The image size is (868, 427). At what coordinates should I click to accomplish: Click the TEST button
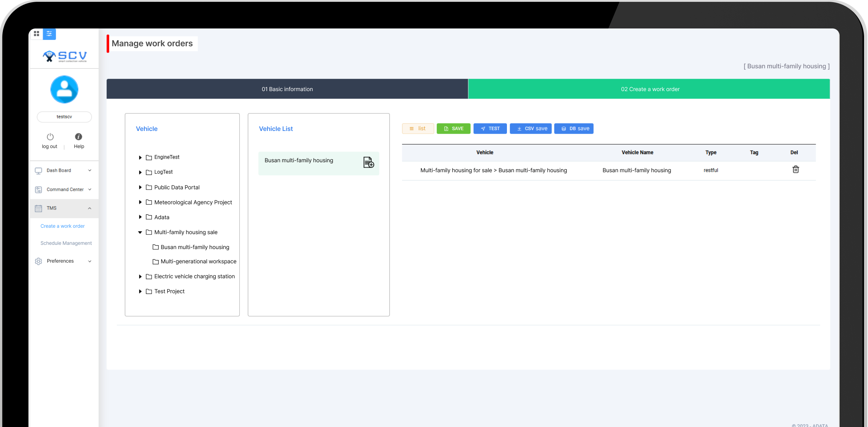coord(490,128)
